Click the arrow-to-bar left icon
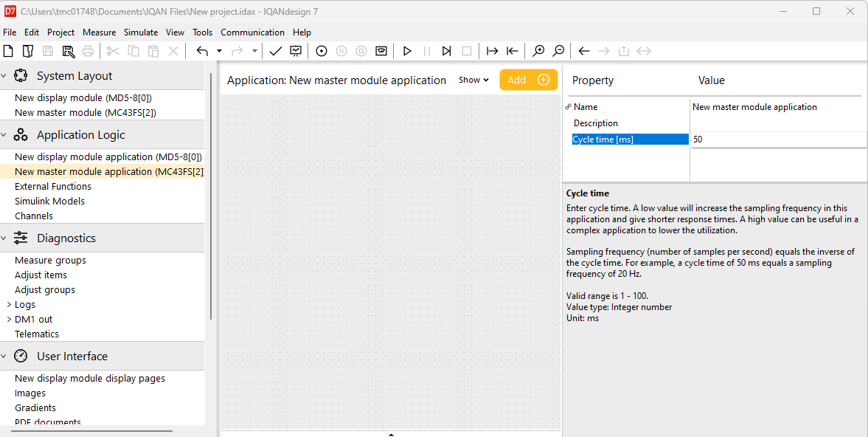Screen dimensions: 868x437 513,51
